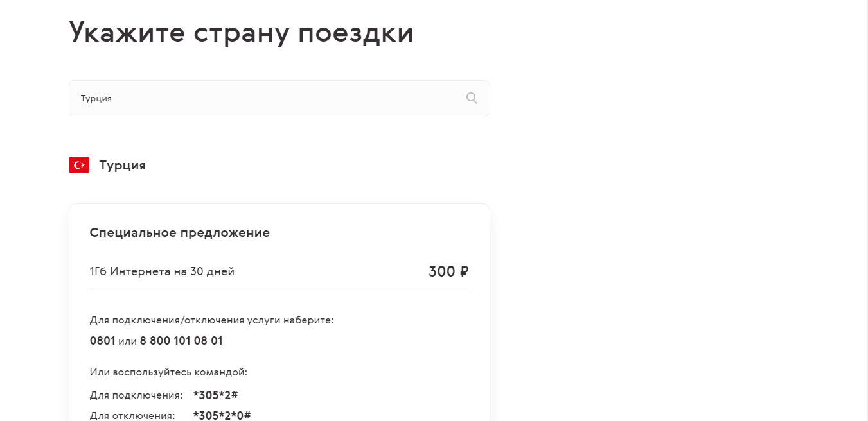Dial the phone number 8 800 101 08 01

tap(181, 341)
